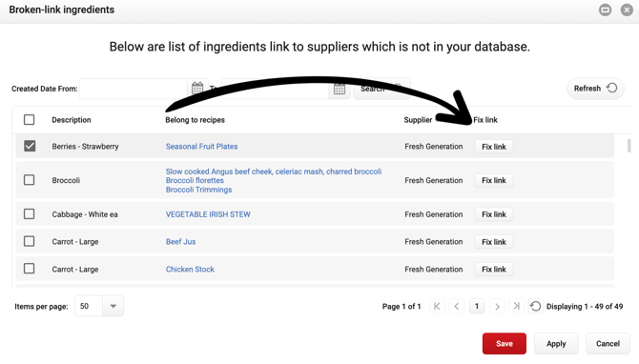Screen dimensions: 639x364
Task: Select the Cabbage - White ea checkbox
Action: [29, 214]
